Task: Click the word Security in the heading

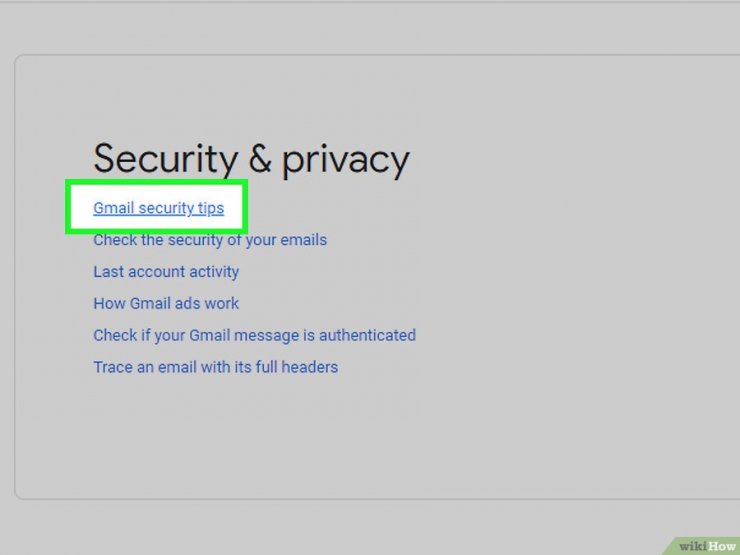Action: (166, 160)
